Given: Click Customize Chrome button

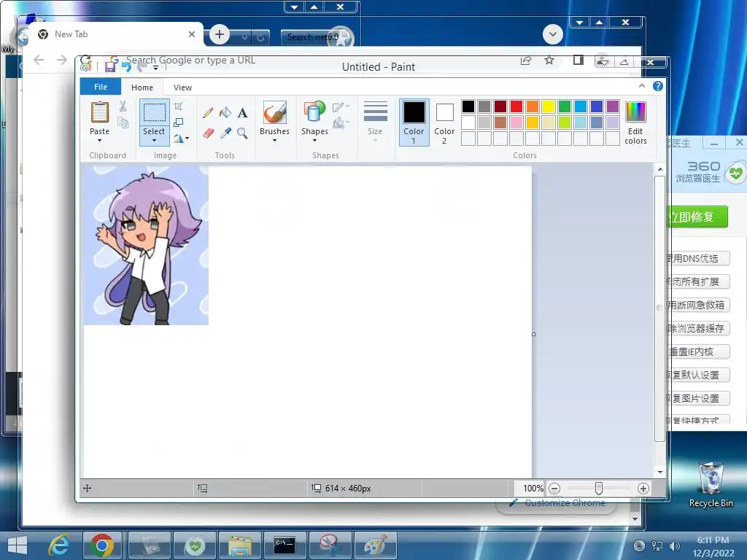Looking at the screenshot, I should [x=558, y=503].
